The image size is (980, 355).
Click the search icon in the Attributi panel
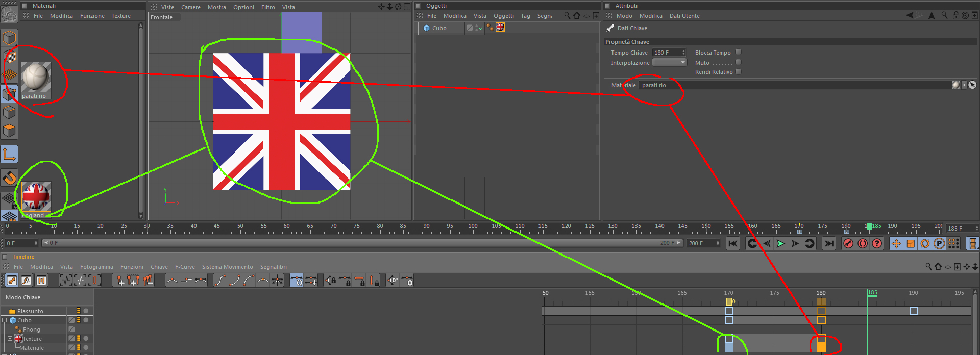click(945, 15)
